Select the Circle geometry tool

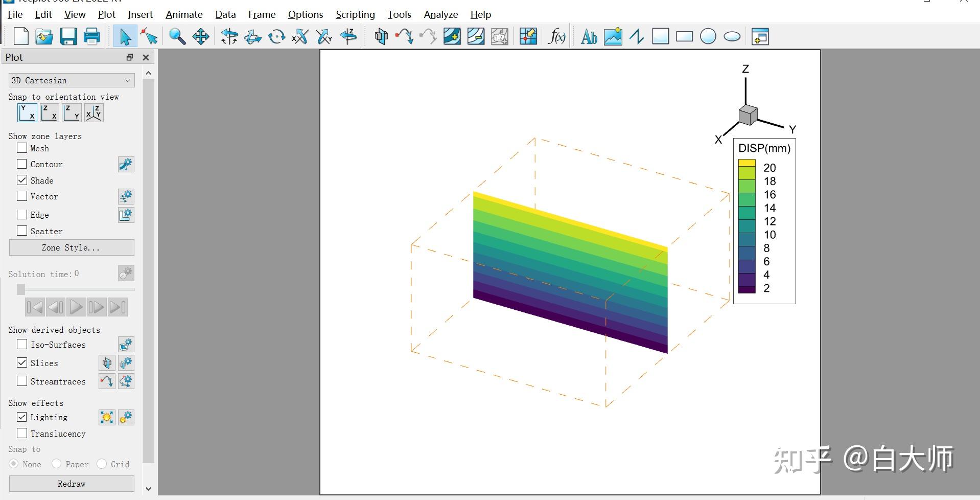(x=708, y=36)
